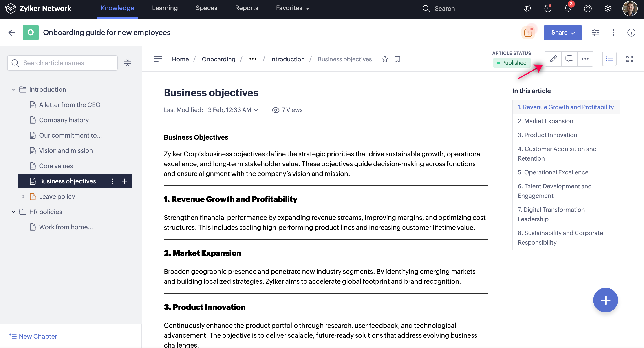Screen dimensions: 644x348
Task: Add sub-article with plus beside Business objectives
Action: tap(124, 181)
